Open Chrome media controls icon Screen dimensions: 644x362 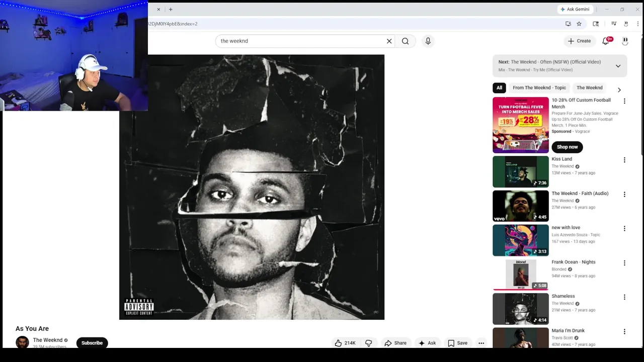tap(614, 24)
